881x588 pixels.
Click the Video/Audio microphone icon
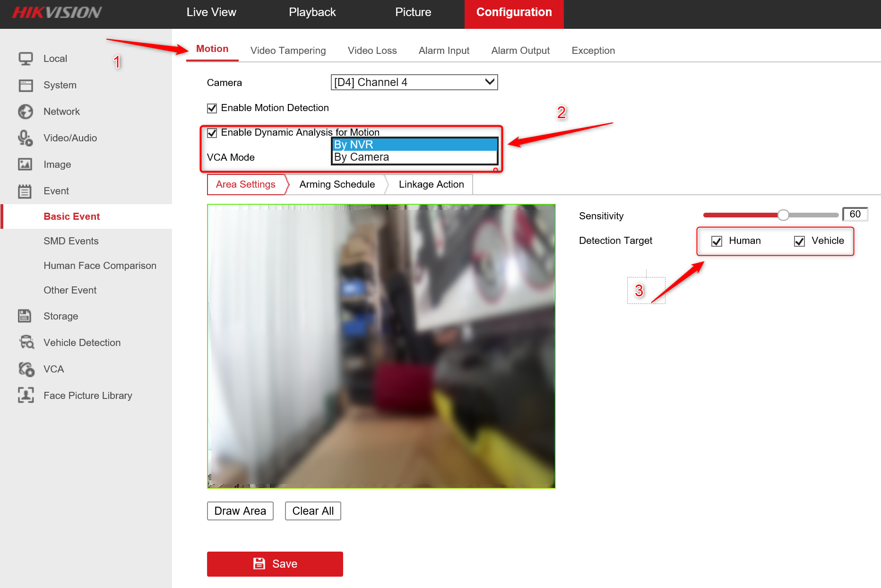pos(26,138)
